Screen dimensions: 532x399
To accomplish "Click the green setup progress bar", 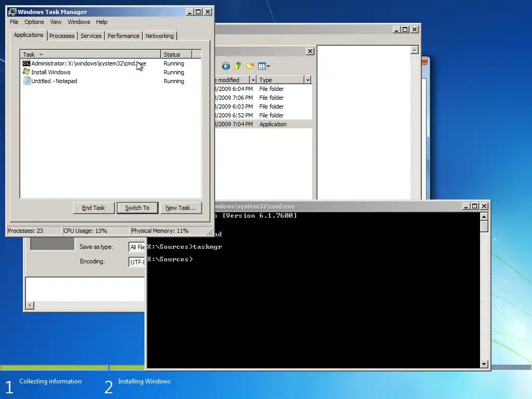I will [54, 367].
